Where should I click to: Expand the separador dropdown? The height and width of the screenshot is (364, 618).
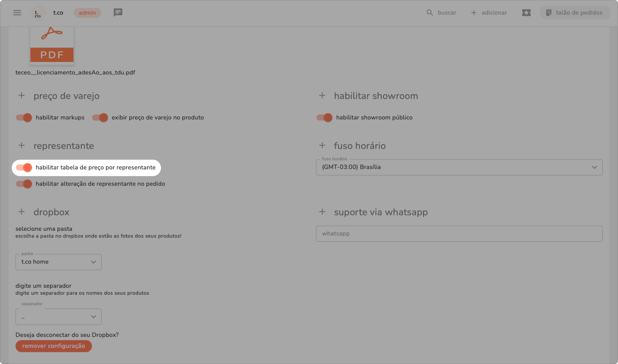[x=58, y=316]
